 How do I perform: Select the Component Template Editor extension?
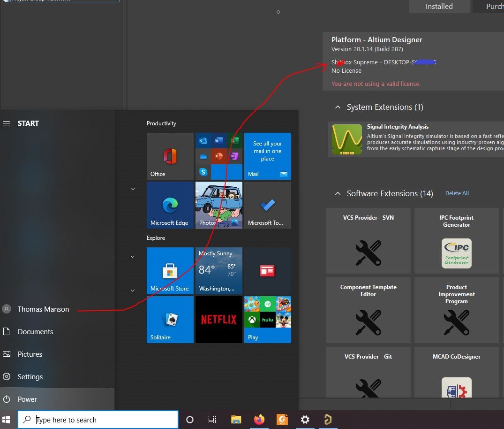tap(369, 310)
